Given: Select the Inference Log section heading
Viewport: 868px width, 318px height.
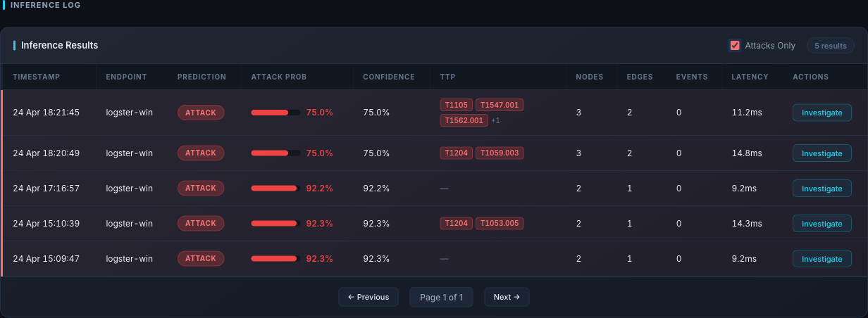Looking at the screenshot, I should (x=45, y=5).
